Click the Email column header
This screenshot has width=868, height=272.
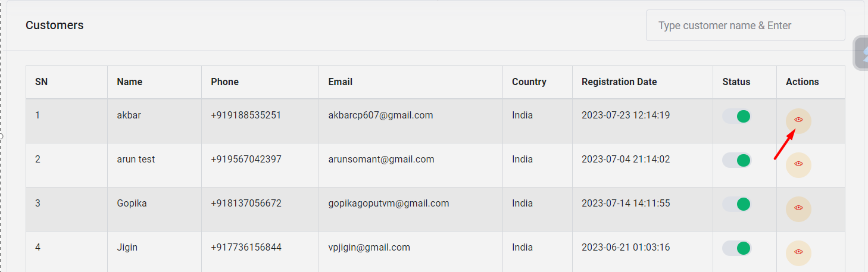pos(341,82)
